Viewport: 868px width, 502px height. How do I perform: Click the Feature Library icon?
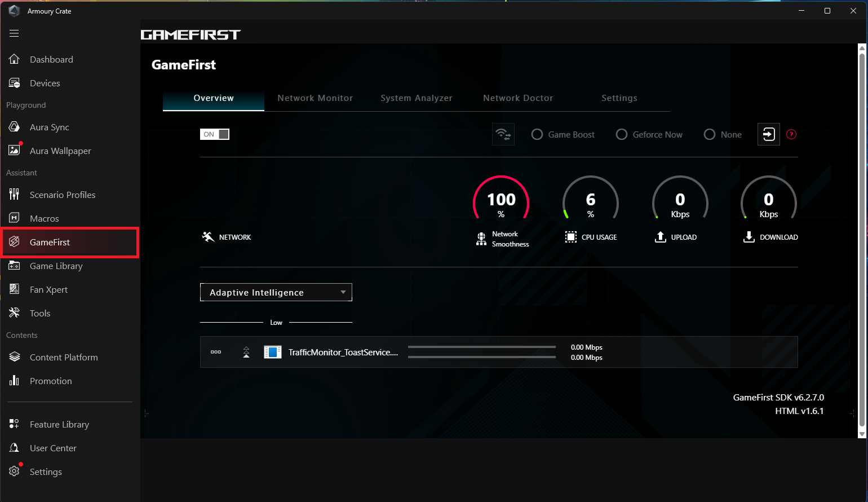tap(14, 424)
